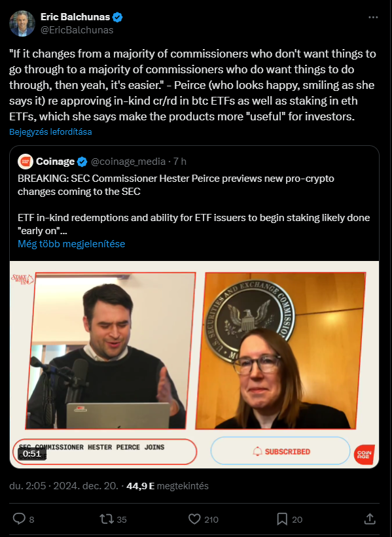Open the reply comment icon

19,519
